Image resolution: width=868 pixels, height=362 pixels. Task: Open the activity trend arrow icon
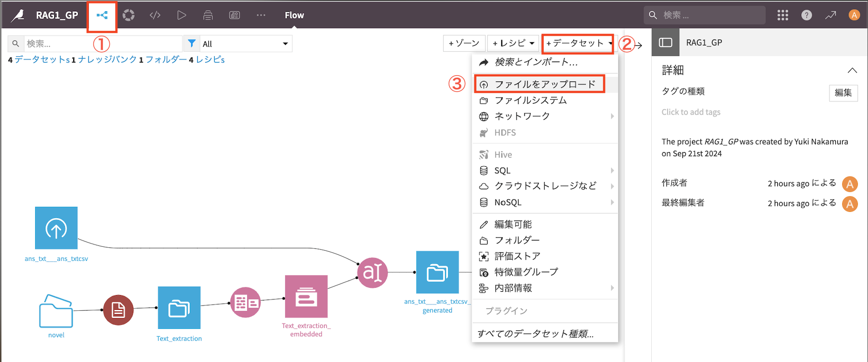pyautogui.click(x=830, y=15)
